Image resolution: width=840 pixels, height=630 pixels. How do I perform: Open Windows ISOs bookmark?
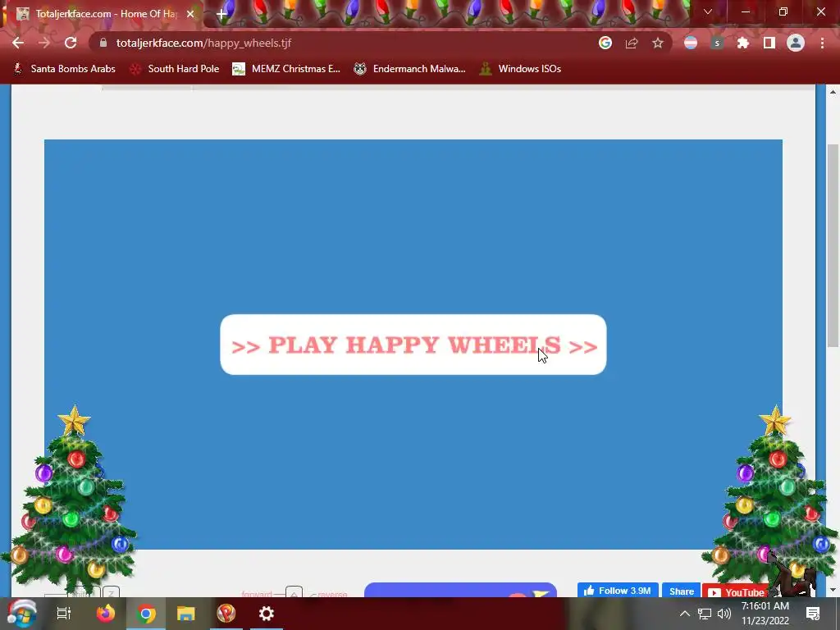point(520,69)
